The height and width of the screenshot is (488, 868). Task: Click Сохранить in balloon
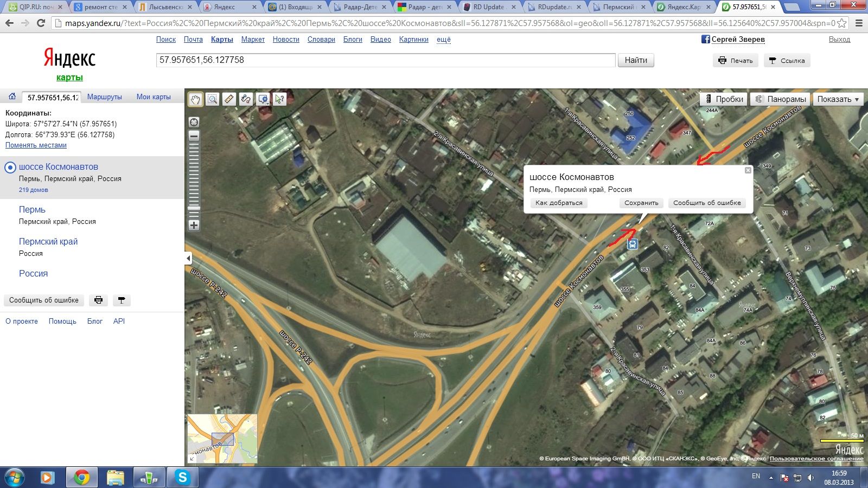[x=641, y=203]
